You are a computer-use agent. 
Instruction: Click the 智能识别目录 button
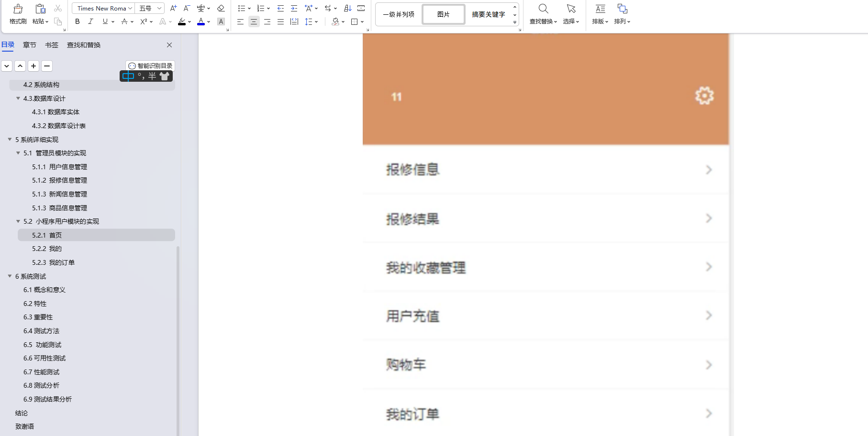(150, 65)
